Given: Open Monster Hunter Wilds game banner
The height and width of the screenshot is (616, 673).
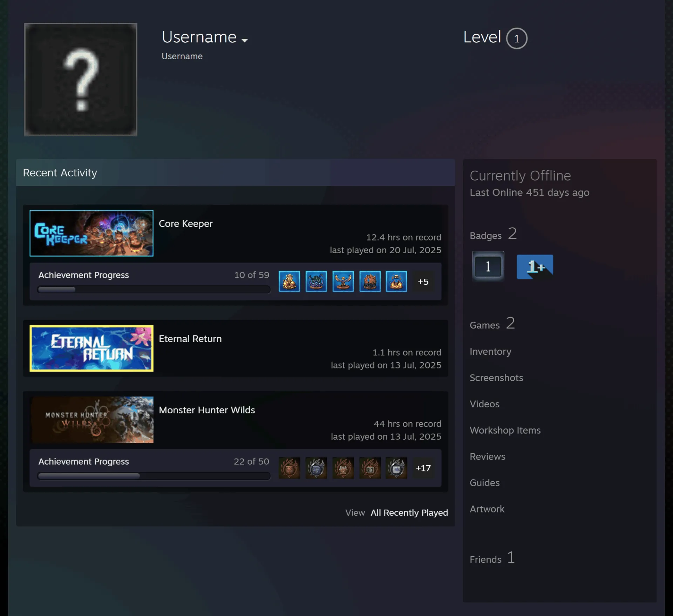Looking at the screenshot, I should pos(91,420).
